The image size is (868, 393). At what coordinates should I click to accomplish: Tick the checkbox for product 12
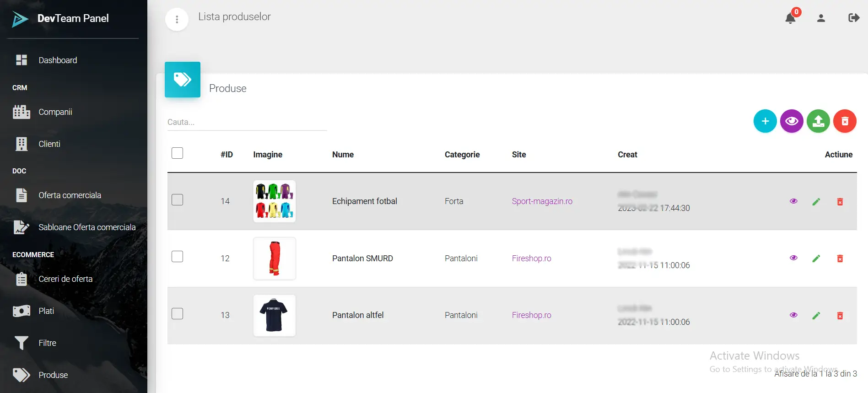[177, 257]
